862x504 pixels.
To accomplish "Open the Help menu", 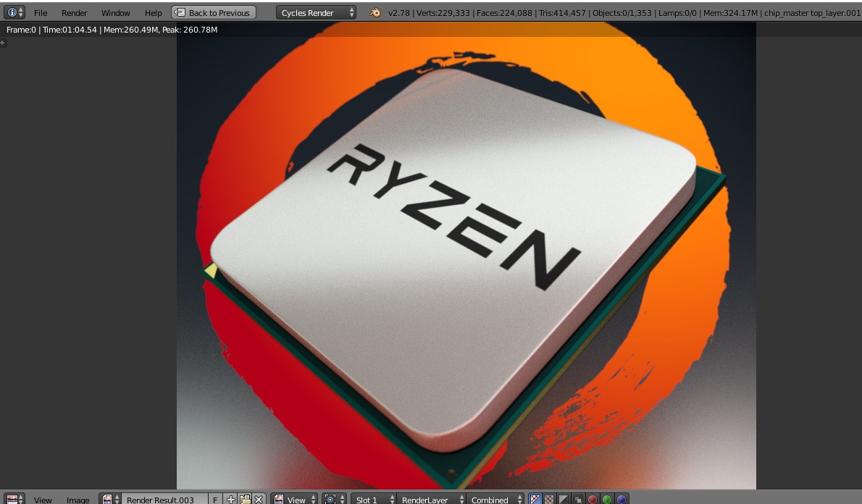I will pyautogui.click(x=154, y=12).
